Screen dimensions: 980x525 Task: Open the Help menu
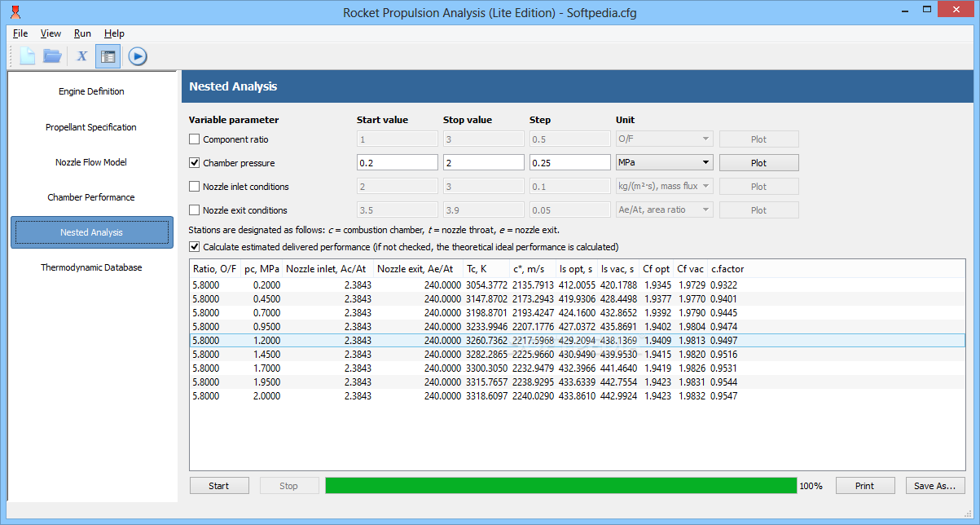click(114, 33)
